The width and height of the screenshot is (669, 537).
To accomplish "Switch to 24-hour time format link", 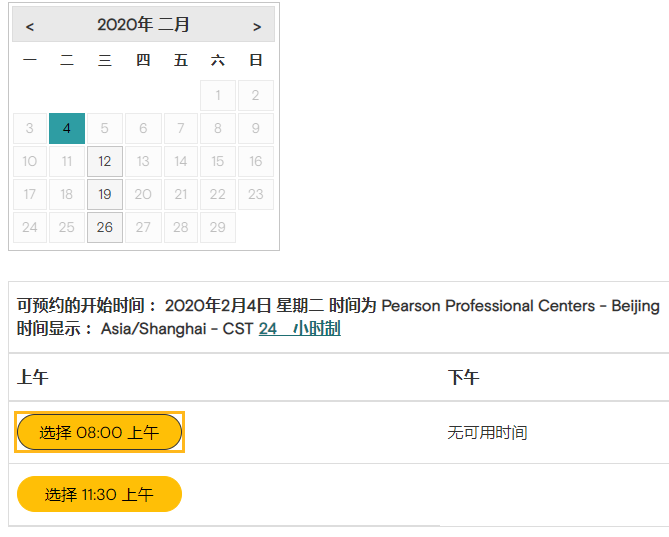I will (299, 328).
